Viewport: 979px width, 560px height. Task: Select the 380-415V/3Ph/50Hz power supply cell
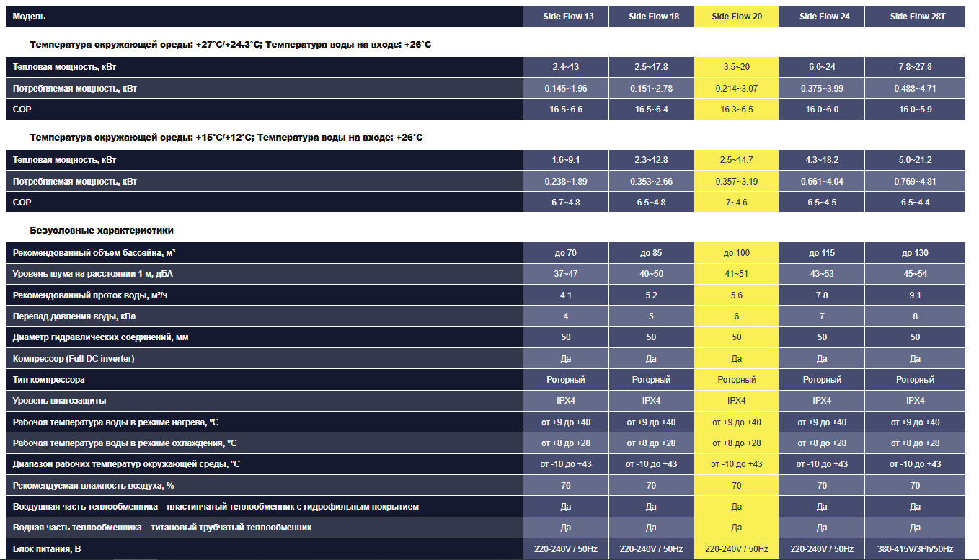[915, 549]
